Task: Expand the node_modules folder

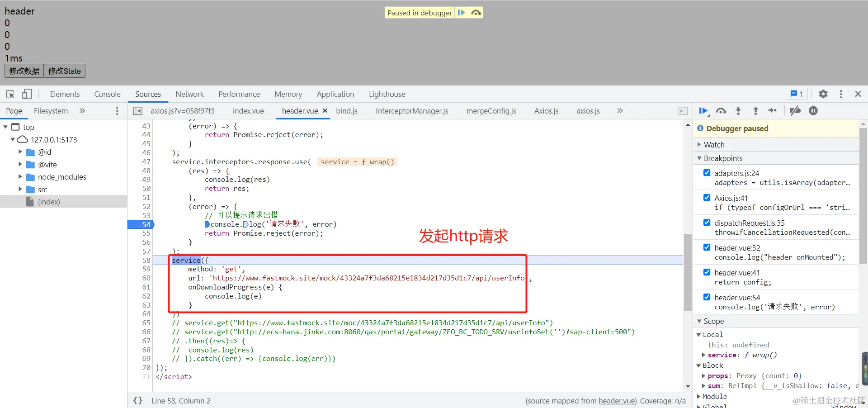Action: coord(20,177)
